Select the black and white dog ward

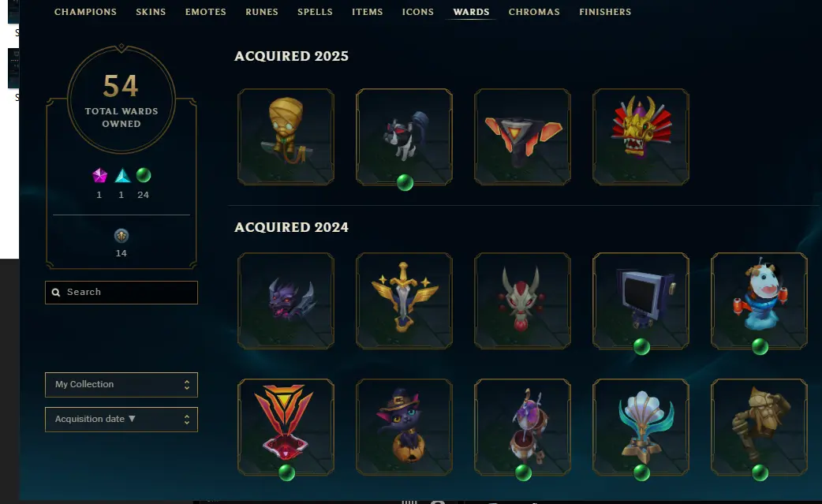[x=404, y=136]
